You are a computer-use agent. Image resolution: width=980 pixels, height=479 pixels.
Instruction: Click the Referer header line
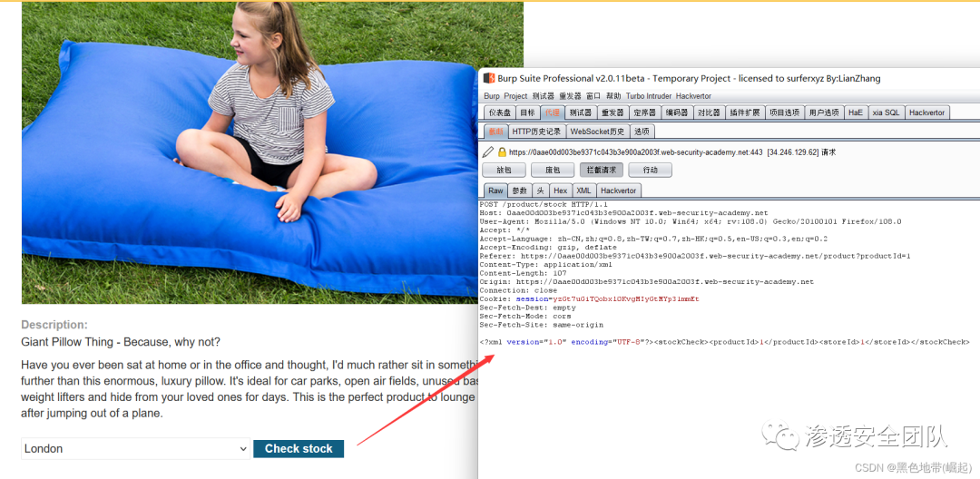(x=695, y=256)
